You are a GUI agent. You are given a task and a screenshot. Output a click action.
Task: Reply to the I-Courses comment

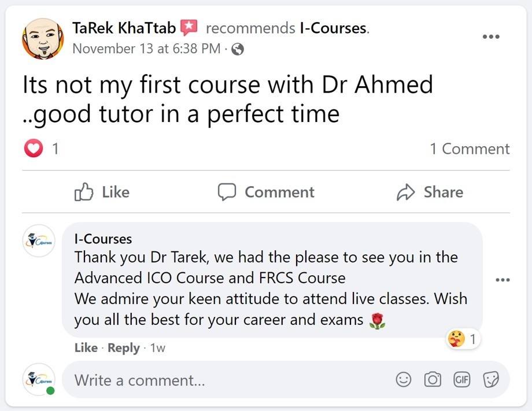[x=124, y=348]
